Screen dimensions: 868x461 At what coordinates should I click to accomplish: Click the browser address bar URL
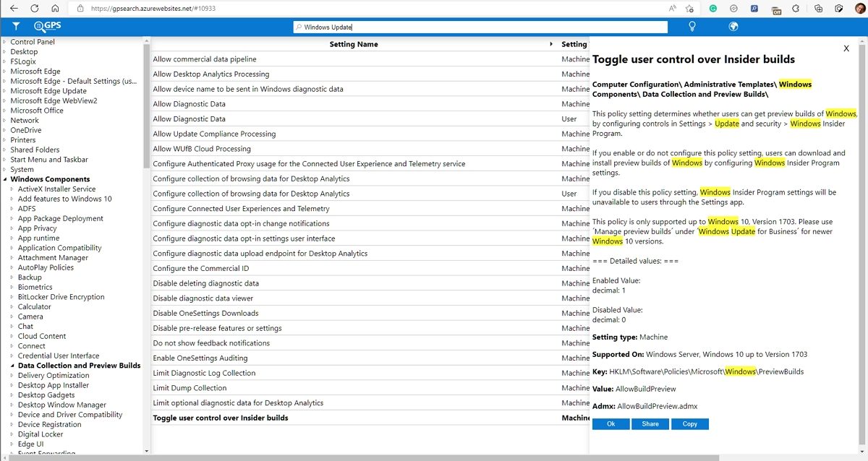[153, 9]
